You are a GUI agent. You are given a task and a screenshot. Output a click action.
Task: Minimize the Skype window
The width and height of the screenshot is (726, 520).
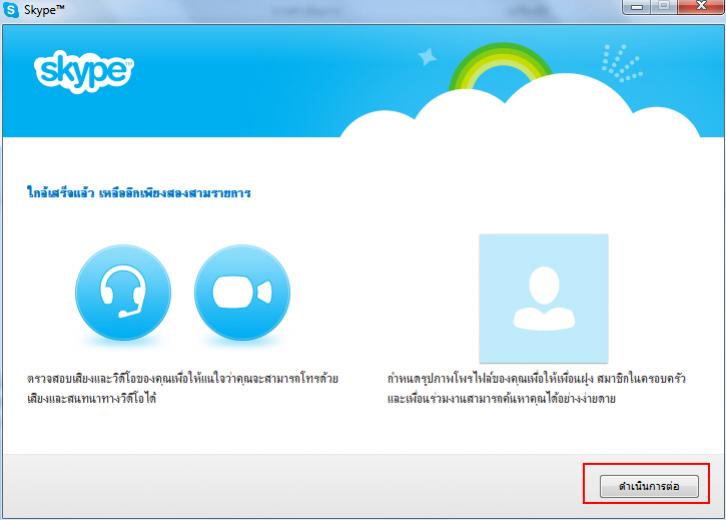(x=637, y=6)
